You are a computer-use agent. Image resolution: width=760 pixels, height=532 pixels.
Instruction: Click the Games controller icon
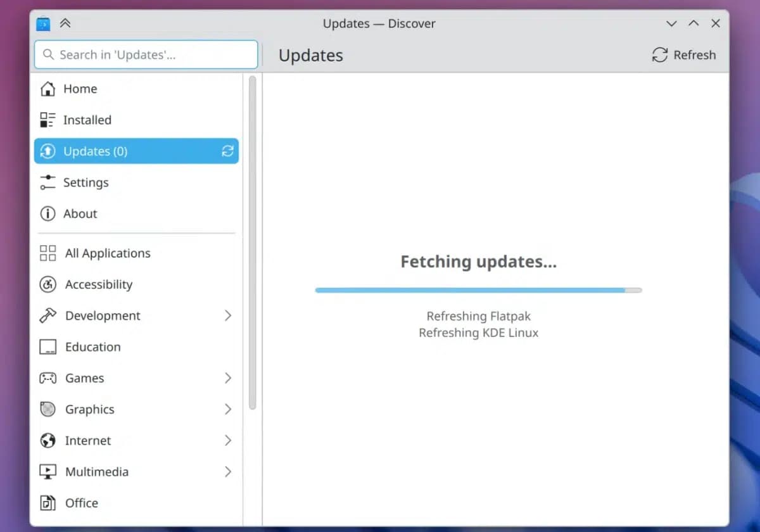[47, 378]
